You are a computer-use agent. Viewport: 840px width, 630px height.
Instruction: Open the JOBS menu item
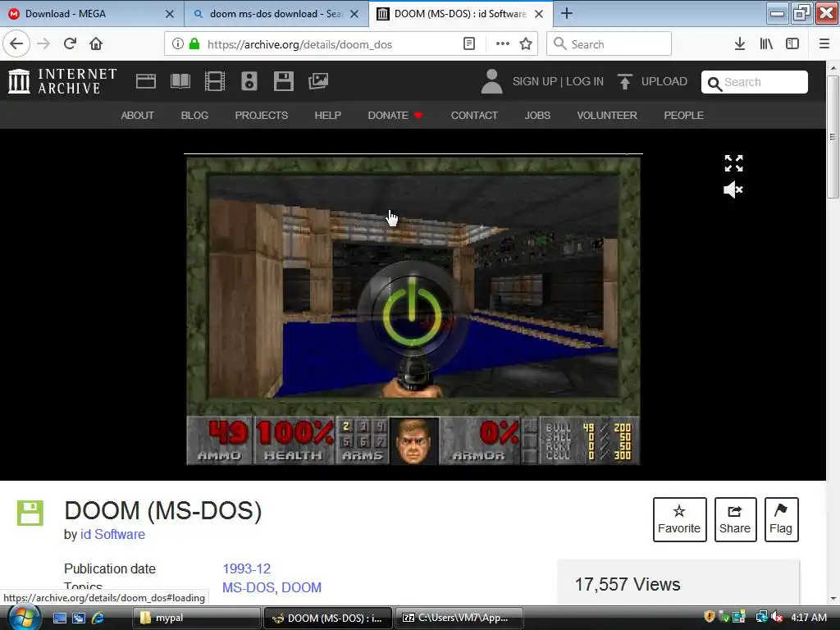click(x=537, y=115)
